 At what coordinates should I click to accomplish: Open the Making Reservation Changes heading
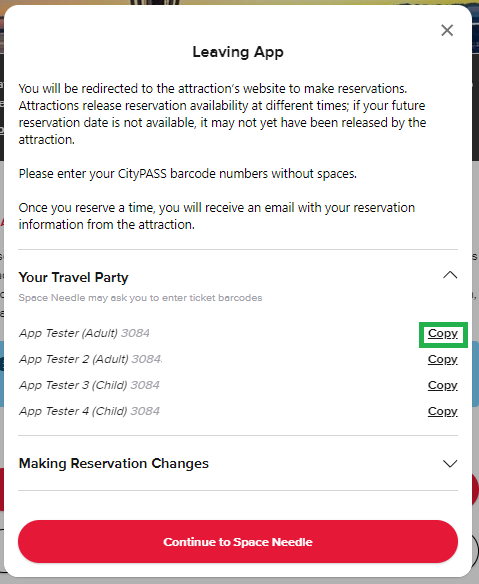pyautogui.click(x=114, y=463)
